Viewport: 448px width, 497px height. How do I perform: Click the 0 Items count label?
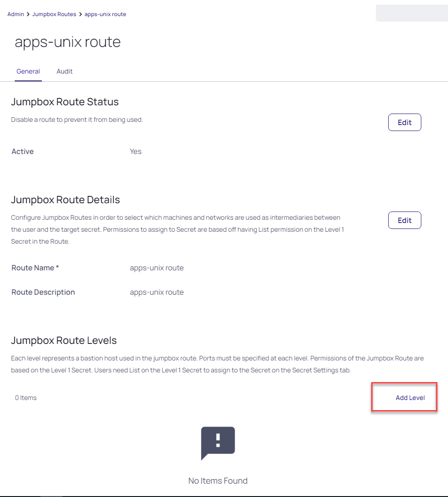[26, 398]
